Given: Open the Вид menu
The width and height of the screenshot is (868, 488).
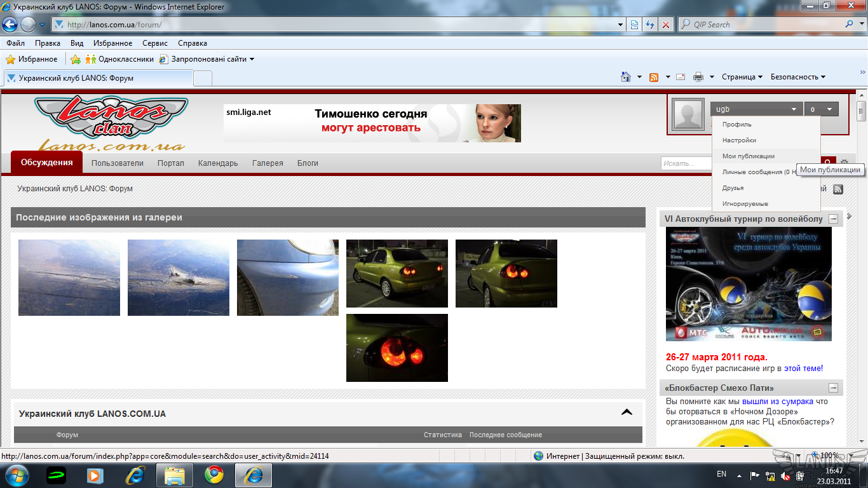Looking at the screenshot, I should point(77,43).
